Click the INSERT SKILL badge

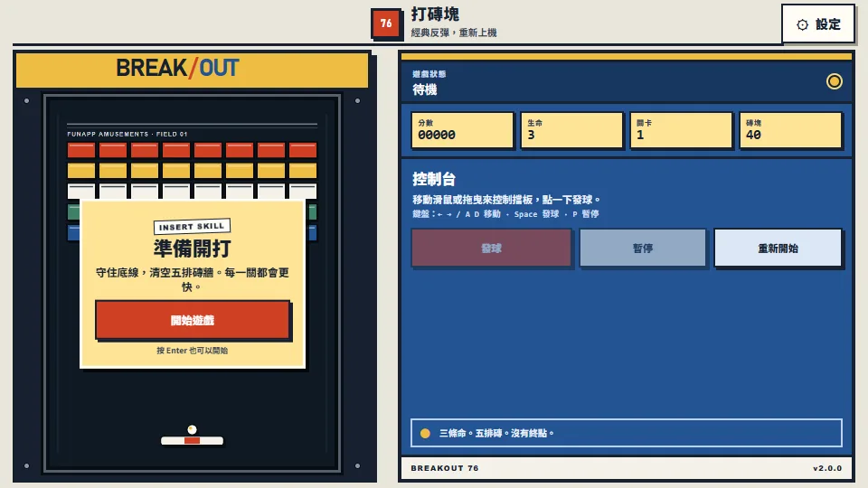point(192,226)
